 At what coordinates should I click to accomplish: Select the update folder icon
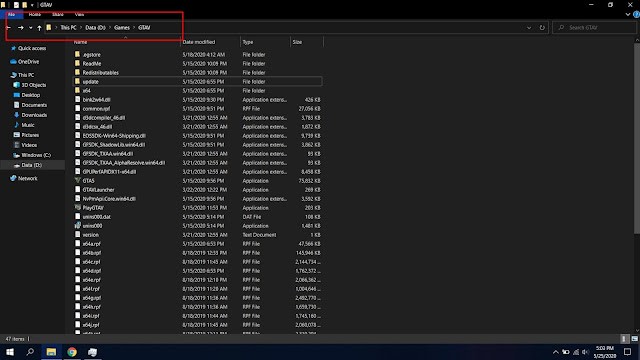(x=77, y=81)
